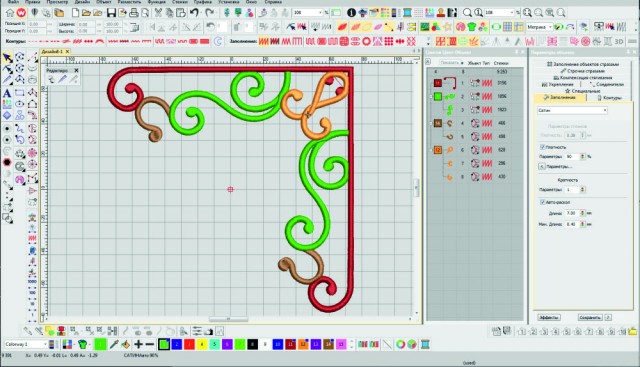Collapse the green color group in the object list
640x367 pixels.
coord(431,97)
